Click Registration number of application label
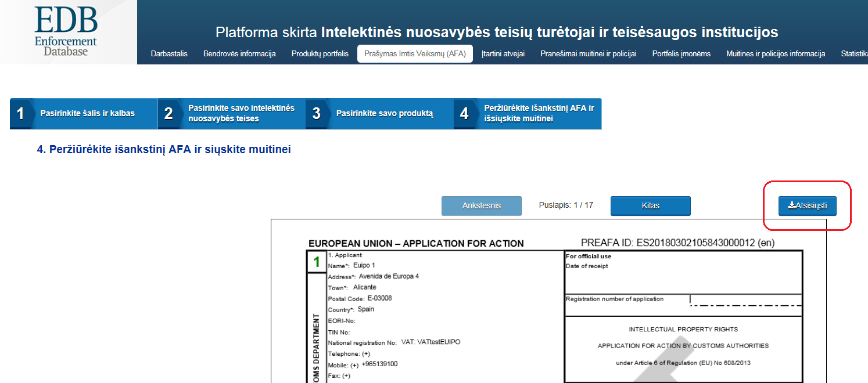Viewport: 868px width, 383px height. 615,299
